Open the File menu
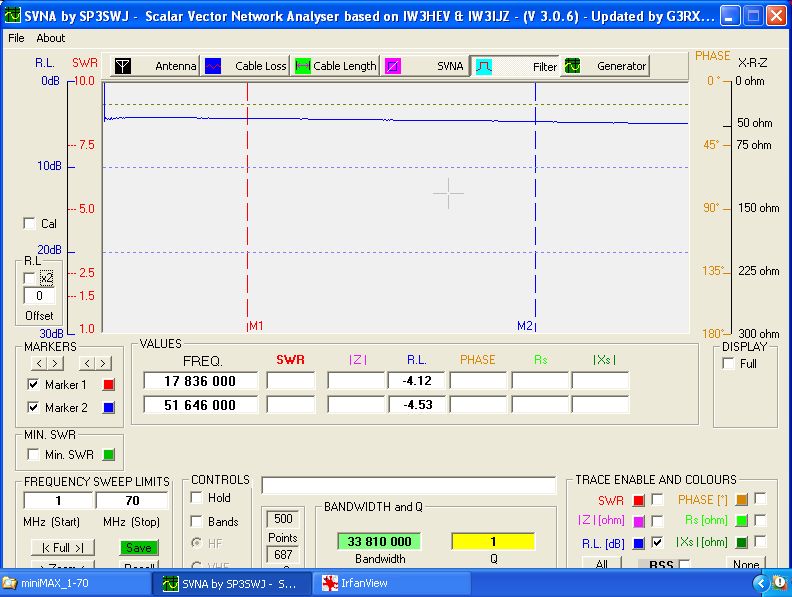This screenshot has width=792, height=597. pyautogui.click(x=16, y=38)
